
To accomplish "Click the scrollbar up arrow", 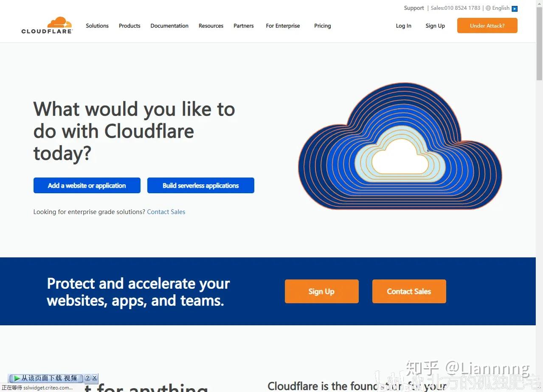I will coord(539,3).
